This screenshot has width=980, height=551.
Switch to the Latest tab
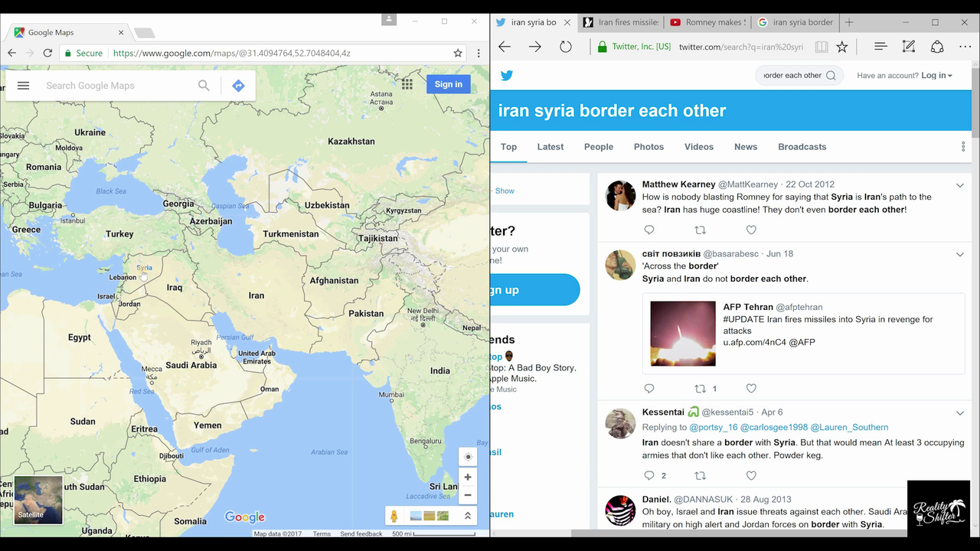(550, 147)
